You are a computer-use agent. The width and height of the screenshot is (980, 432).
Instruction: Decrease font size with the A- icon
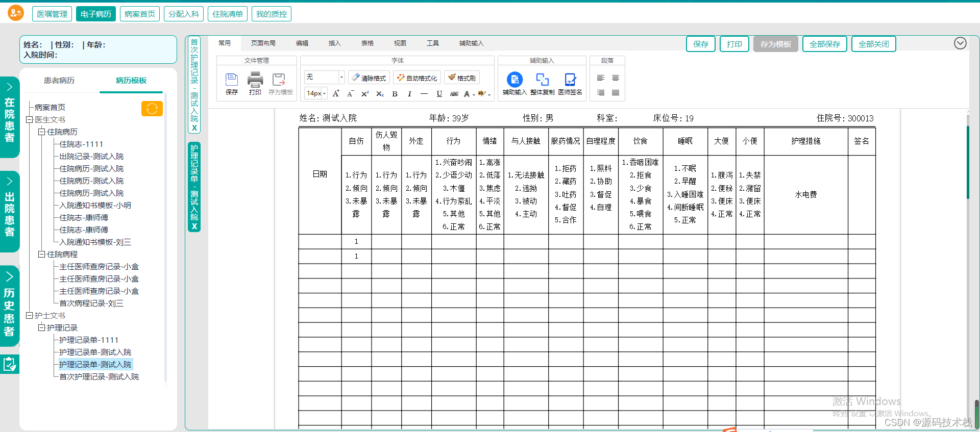coord(350,93)
